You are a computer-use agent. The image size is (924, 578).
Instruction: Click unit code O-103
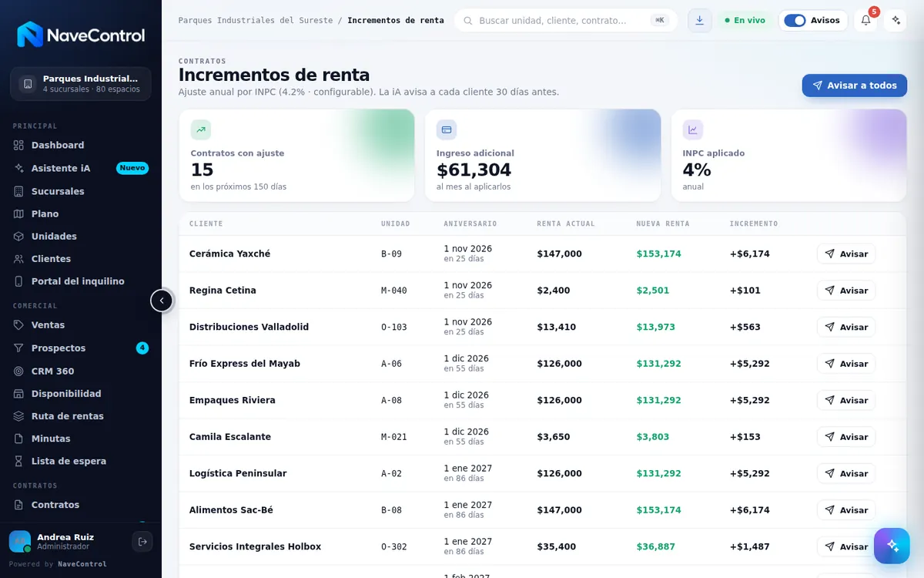(x=394, y=327)
